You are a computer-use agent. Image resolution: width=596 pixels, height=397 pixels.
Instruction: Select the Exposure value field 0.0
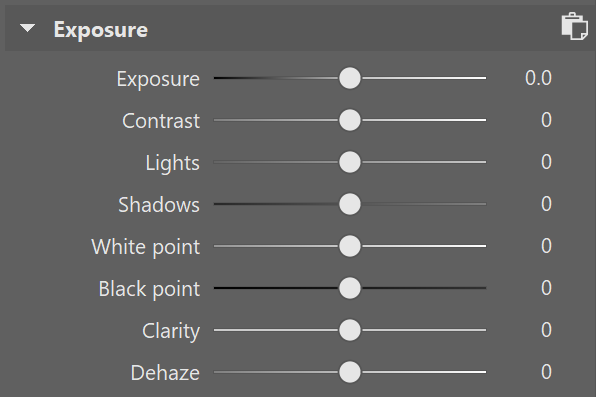tap(538, 78)
